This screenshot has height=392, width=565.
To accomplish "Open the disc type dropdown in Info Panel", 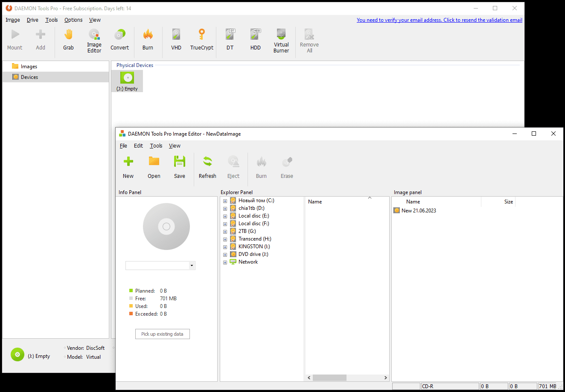I will [192, 265].
